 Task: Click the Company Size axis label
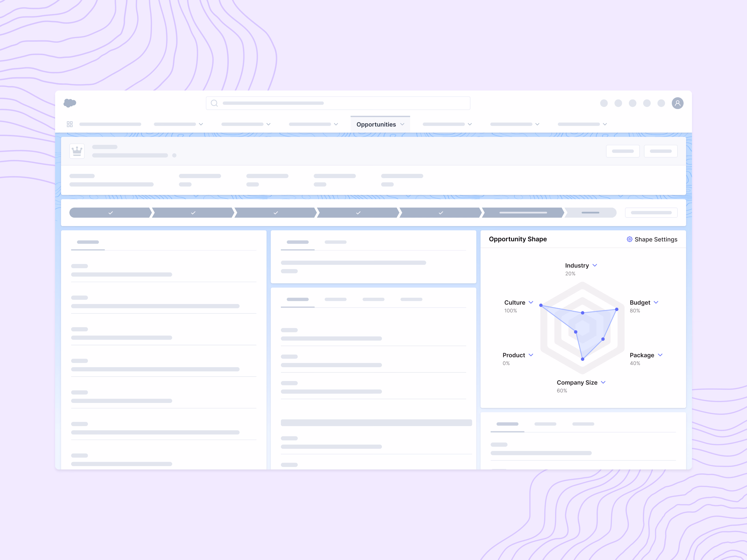[x=577, y=382]
